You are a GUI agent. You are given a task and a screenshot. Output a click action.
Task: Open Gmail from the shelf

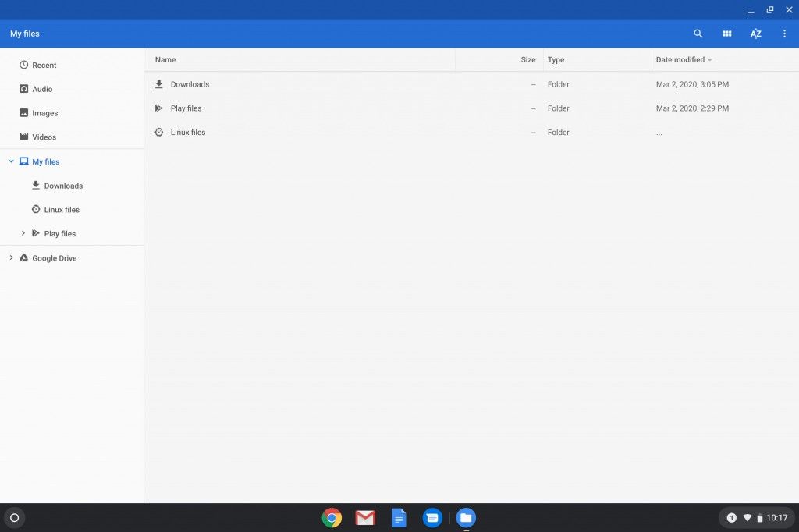tap(364, 517)
